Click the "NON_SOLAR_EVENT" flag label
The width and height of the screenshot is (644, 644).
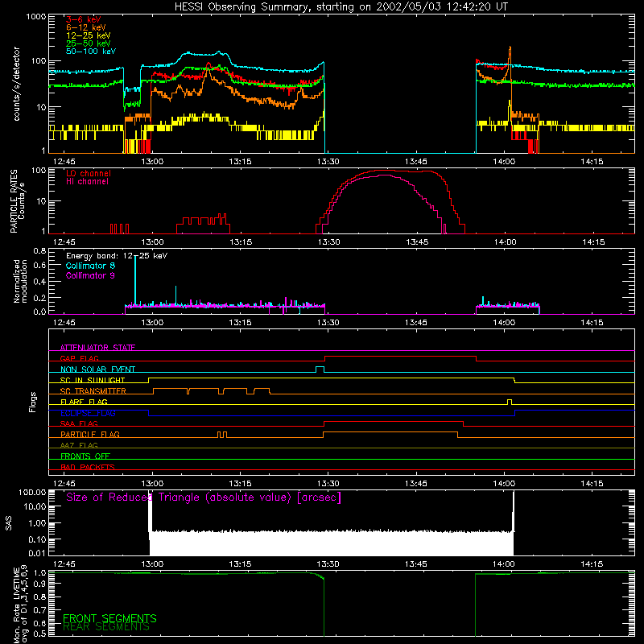click(x=97, y=369)
